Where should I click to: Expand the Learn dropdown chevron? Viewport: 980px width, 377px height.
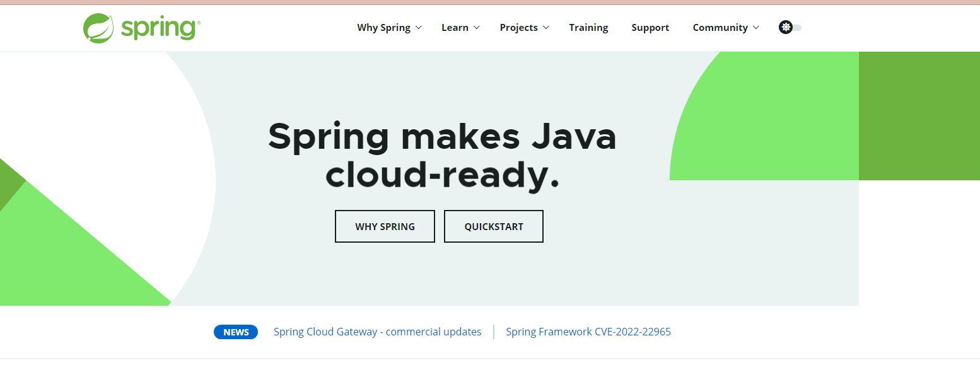(477, 28)
